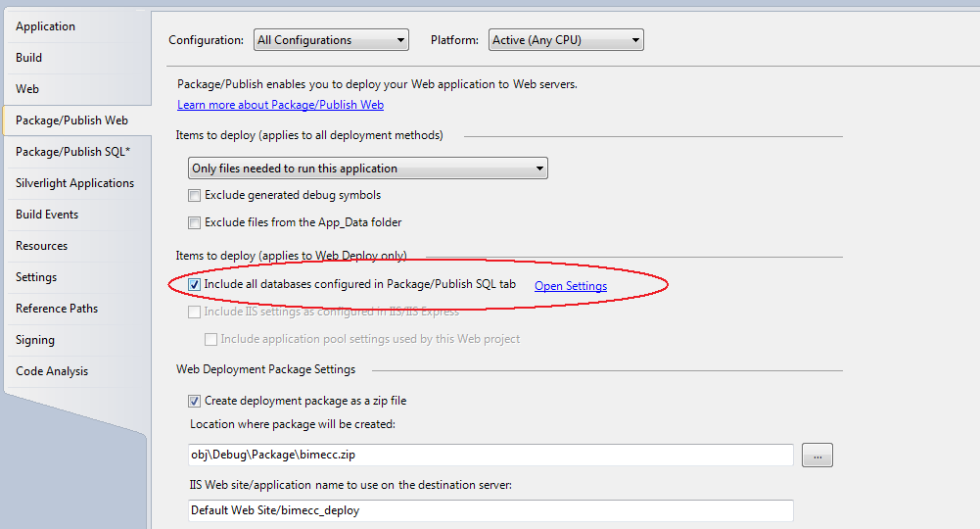The width and height of the screenshot is (980, 529).
Task: Click the Package/Publish description text
Action: point(378,84)
